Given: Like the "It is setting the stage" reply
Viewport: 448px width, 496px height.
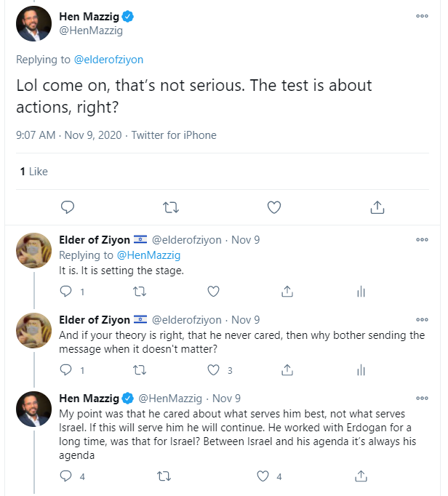Looking at the screenshot, I should 213,292.
